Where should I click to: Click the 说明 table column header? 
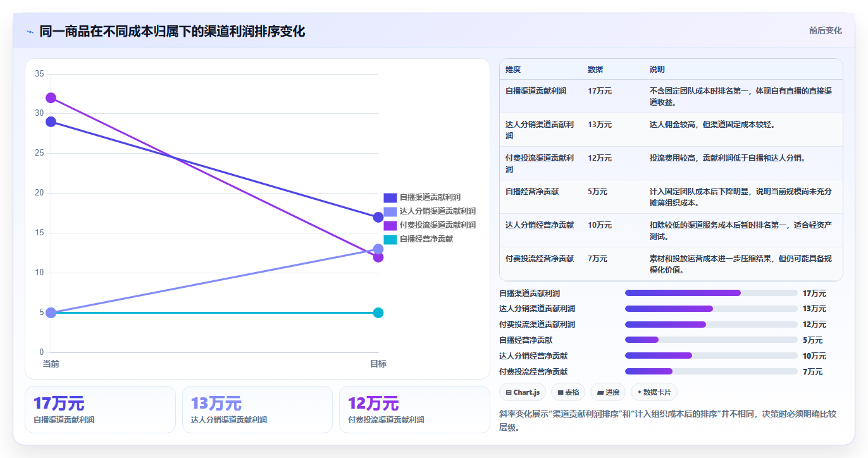click(x=657, y=69)
